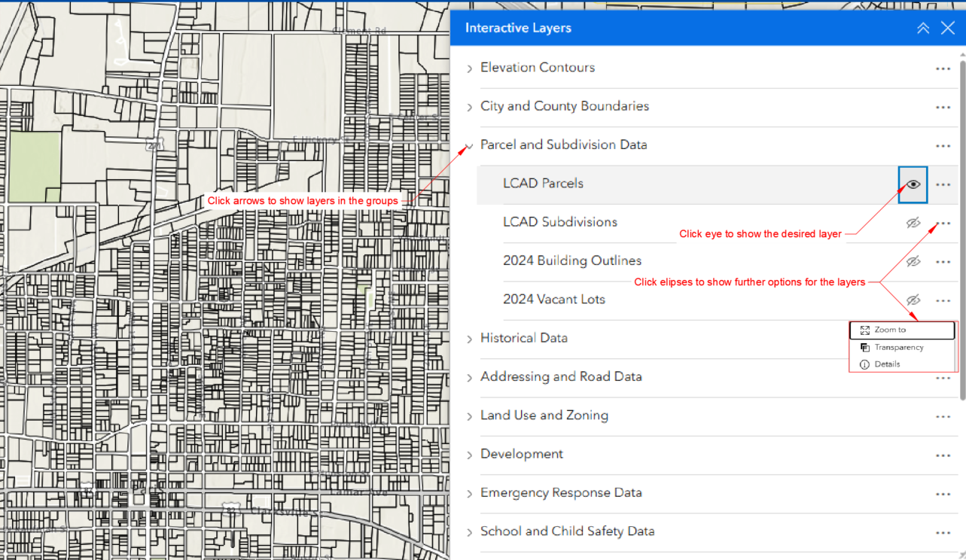Show the LCAD Subdivisions layer
The width and height of the screenshot is (966, 560).
pyautogui.click(x=913, y=224)
